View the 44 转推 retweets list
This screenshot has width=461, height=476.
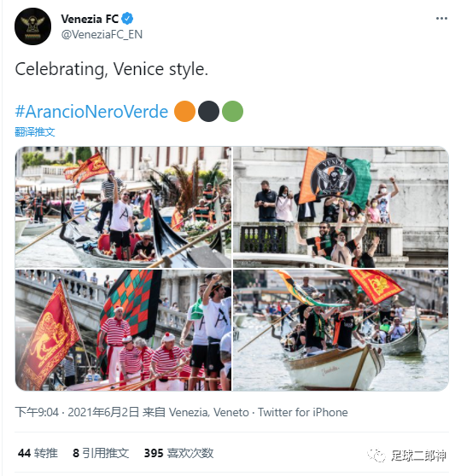(38, 453)
